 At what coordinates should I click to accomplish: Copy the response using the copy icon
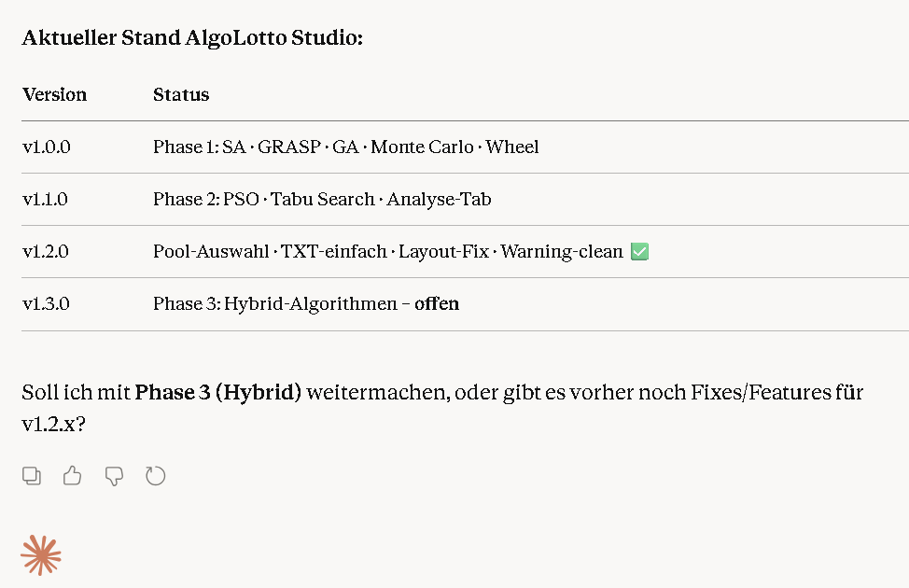tap(32, 476)
